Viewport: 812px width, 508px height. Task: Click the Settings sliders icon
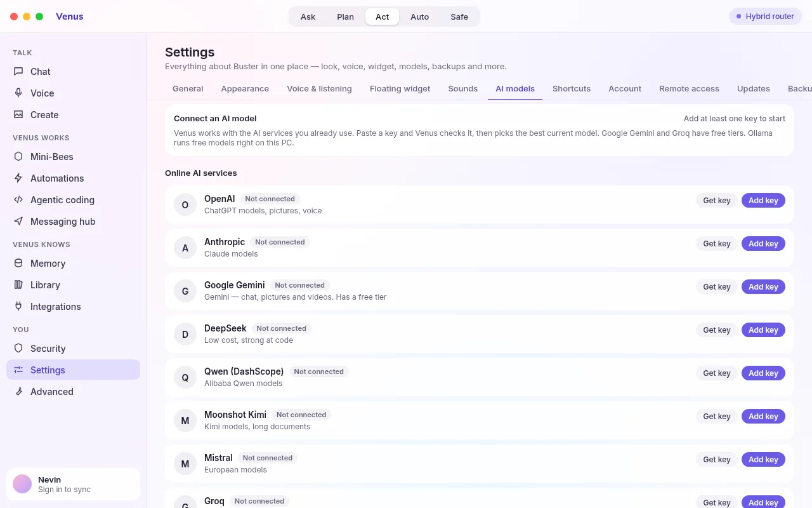18,370
